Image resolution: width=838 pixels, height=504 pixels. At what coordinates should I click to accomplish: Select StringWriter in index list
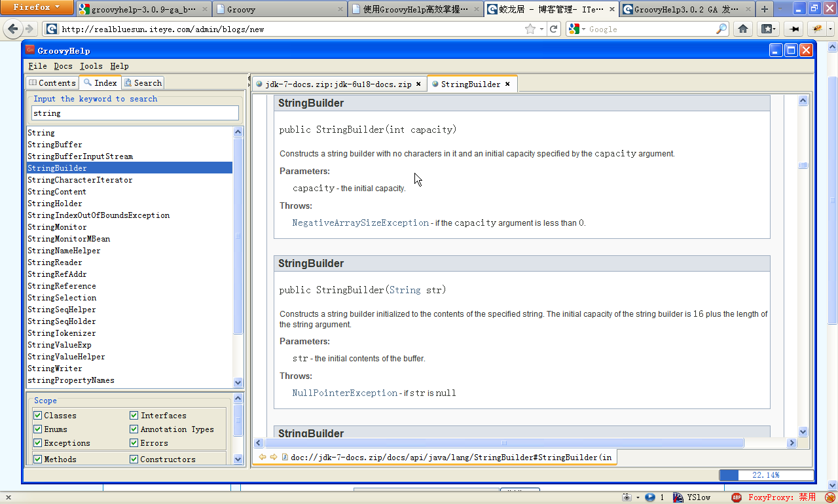(x=55, y=368)
